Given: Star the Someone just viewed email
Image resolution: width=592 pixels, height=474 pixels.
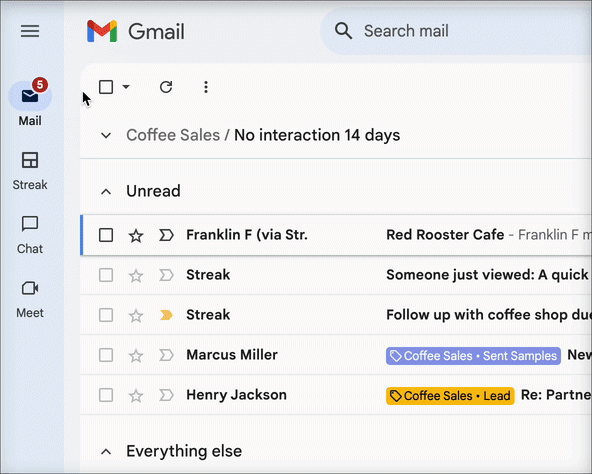Looking at the screenshot, I should point(136,276).
